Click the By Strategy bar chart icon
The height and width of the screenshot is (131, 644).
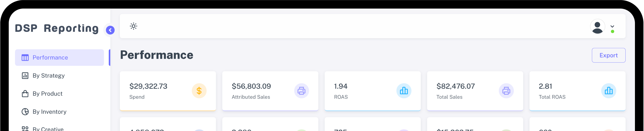(x=25, y=76)
